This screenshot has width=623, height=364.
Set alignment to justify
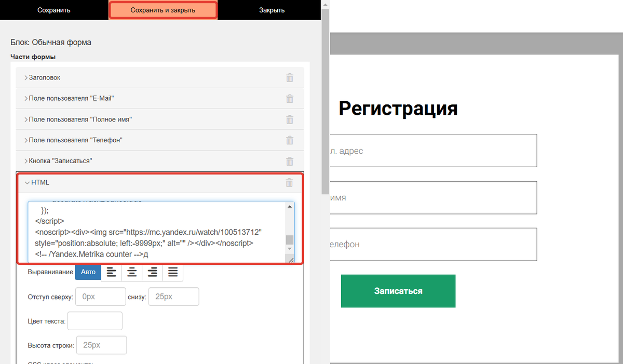(x=173, y=272)
